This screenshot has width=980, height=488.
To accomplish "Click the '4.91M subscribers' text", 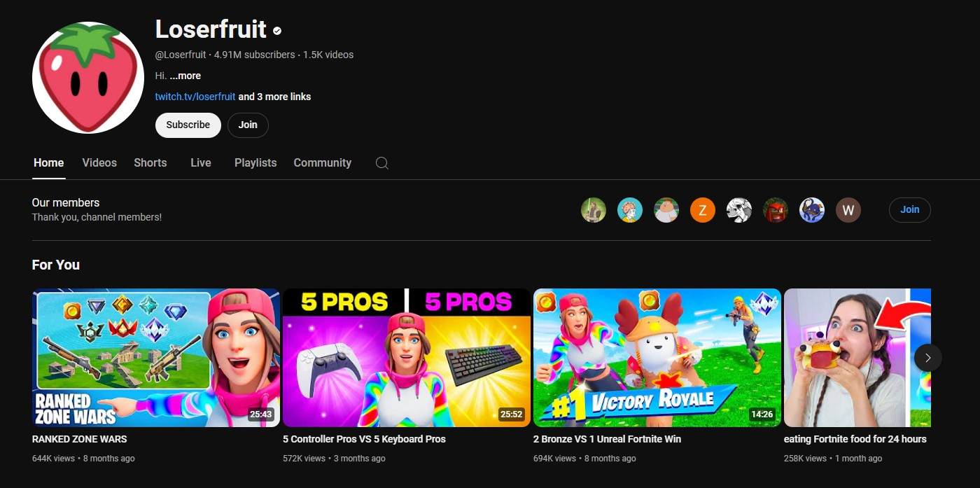I will click(255, 55).
